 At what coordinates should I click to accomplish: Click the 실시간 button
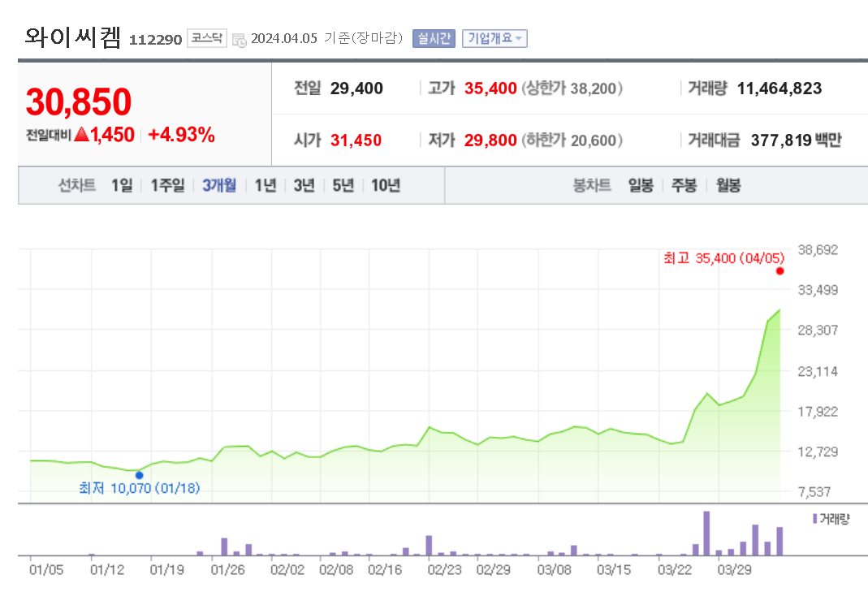[x=434, y=38]
